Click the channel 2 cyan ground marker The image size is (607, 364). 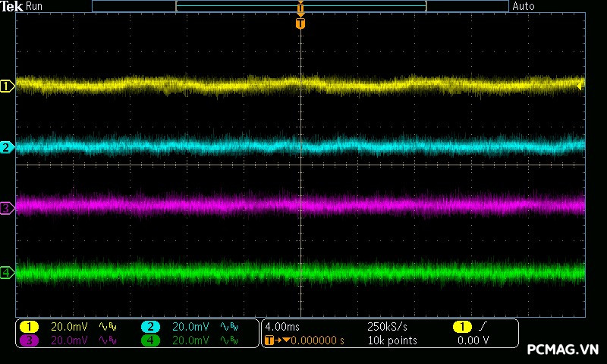tap(7, 147)
